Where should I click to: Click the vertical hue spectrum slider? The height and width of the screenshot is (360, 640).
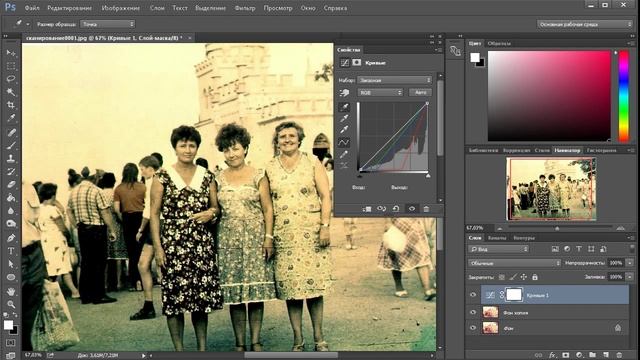click(x=624, y=96)
